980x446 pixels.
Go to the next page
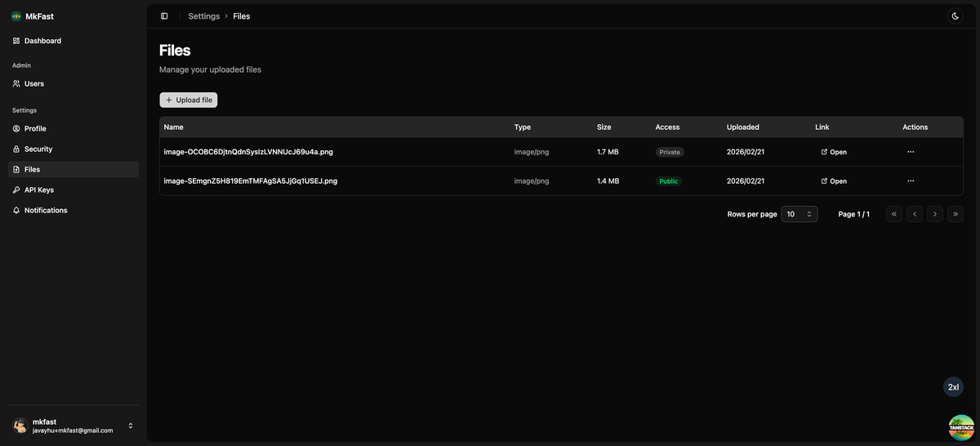pyautogui.click(x=935, y=214)
